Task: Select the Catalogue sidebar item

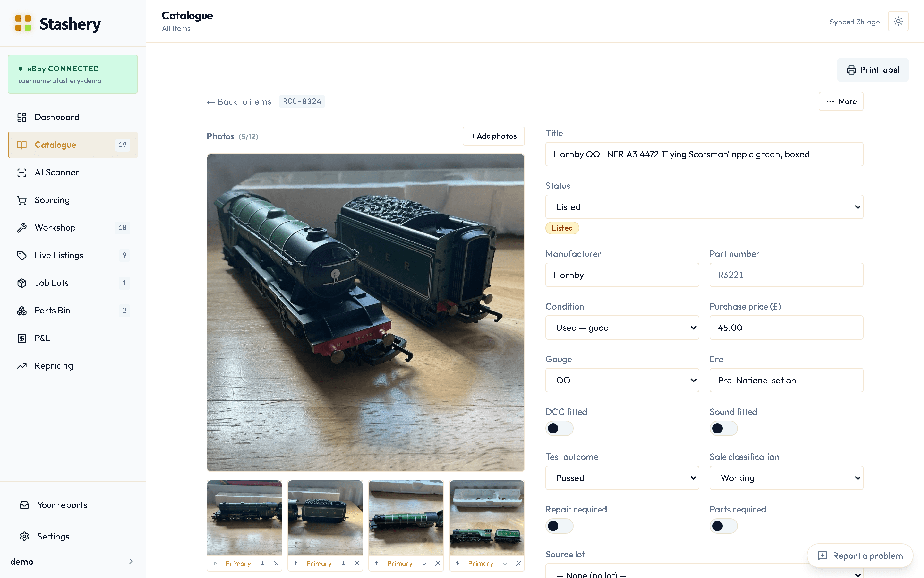Action: tap(73, 145)
